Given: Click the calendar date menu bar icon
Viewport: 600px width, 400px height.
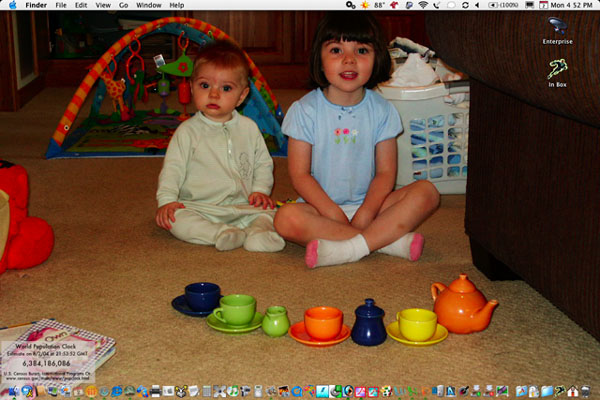Looking at the screenshot, I should (543, 5).
